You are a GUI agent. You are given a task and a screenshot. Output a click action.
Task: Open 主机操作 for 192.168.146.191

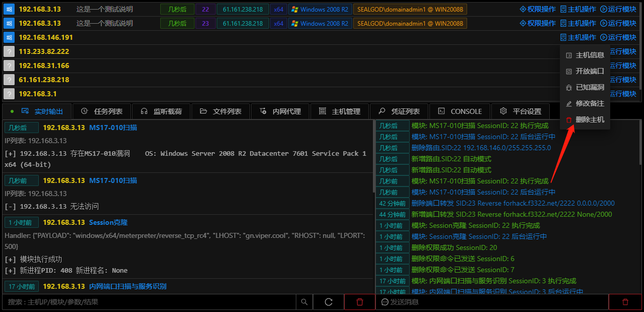click(578, 37)
